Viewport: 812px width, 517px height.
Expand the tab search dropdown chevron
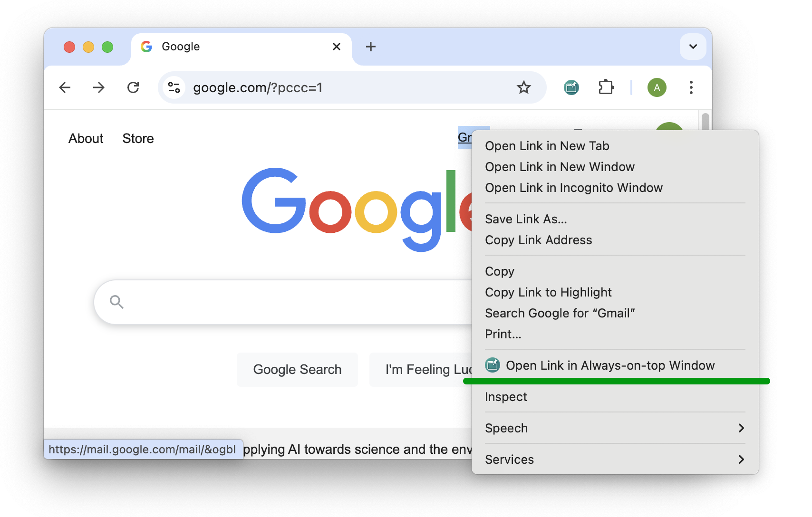click(693, 47)
